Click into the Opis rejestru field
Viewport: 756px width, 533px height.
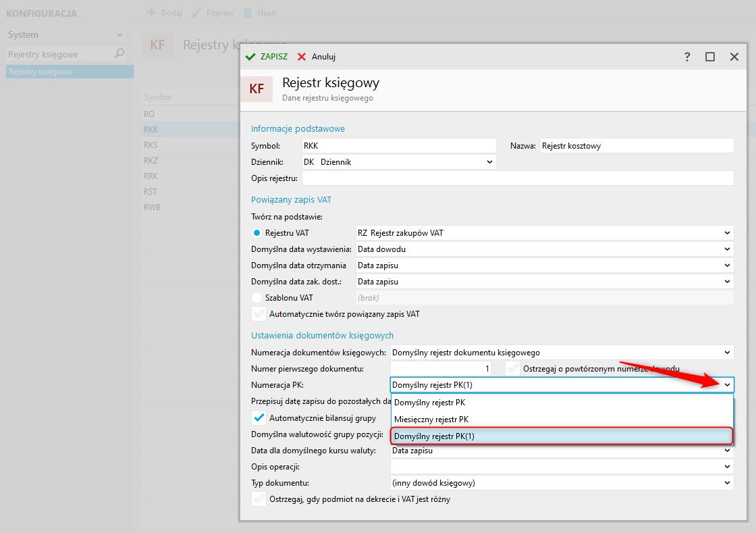pos(518,178)
